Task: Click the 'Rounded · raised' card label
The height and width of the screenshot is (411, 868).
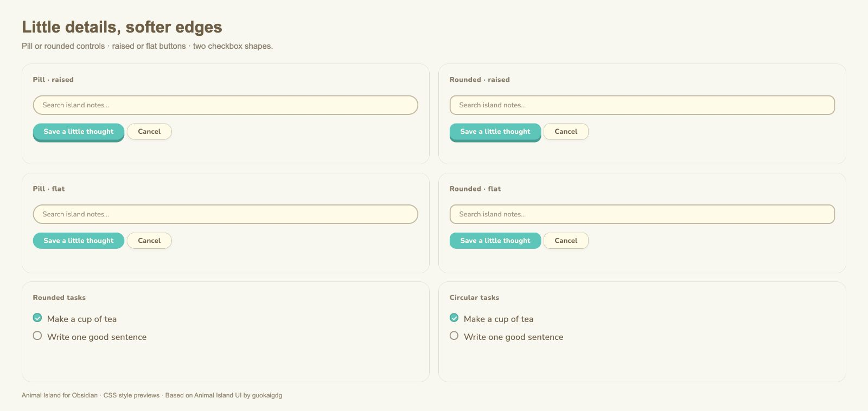Action: [x=480, y=80]
